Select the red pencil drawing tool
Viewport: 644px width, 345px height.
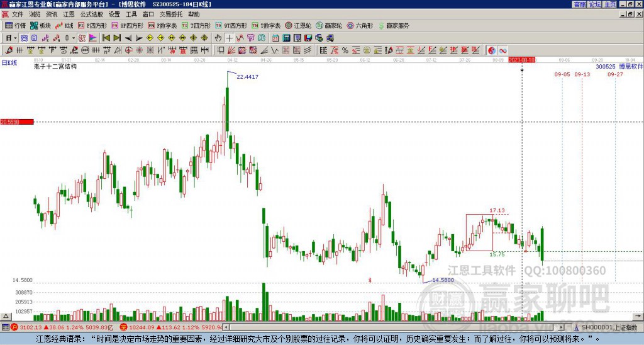9,50
